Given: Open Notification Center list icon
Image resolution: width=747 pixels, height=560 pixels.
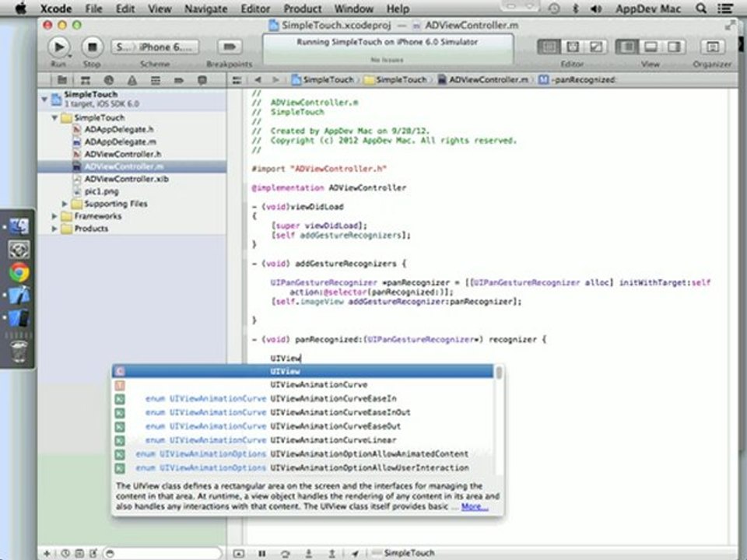Looking at the screenshot, I should click(725, 9).
